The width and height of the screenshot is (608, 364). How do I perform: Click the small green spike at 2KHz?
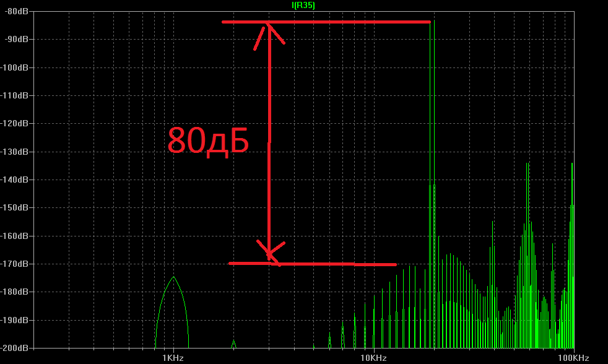click(233, 344)
